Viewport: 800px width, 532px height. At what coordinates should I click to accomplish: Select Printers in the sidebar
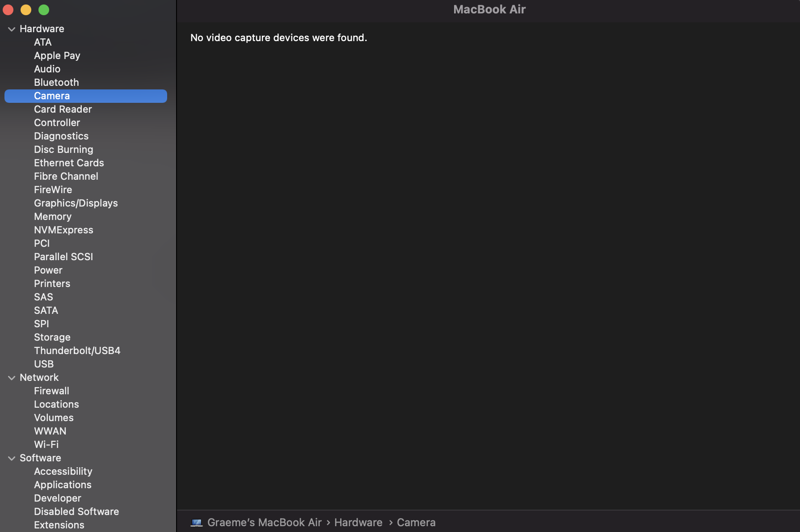[x=52, y=283]
